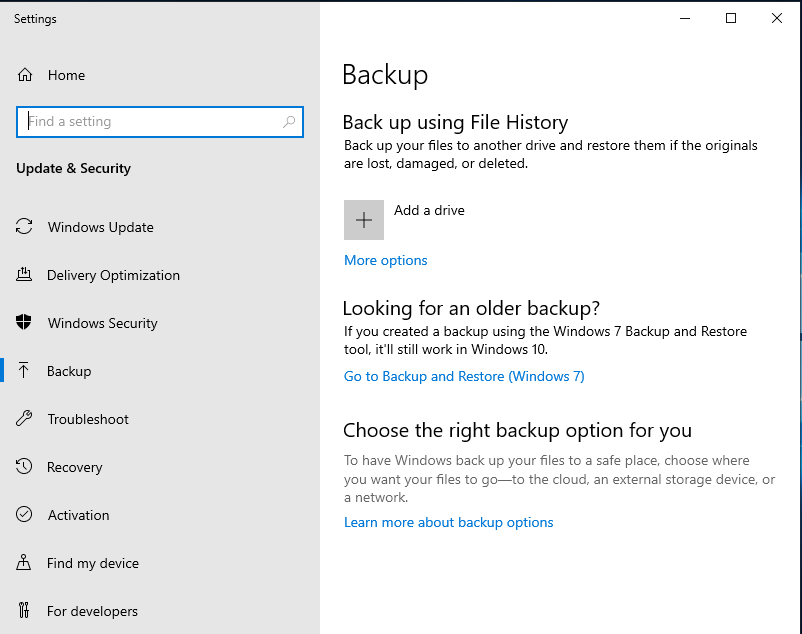Click the magnifier icon in search box

(289, 122)
